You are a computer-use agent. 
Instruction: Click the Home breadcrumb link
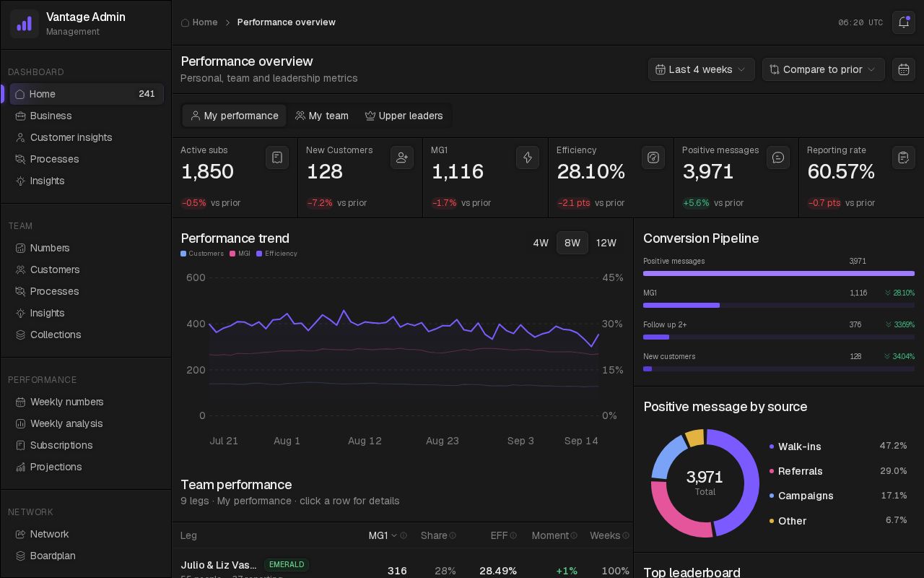[x=199, y=22]
